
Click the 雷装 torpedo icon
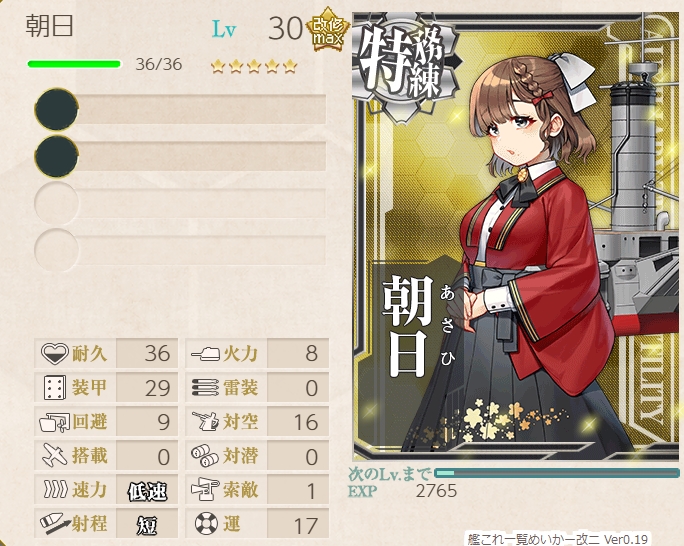(x=205, y=387)
